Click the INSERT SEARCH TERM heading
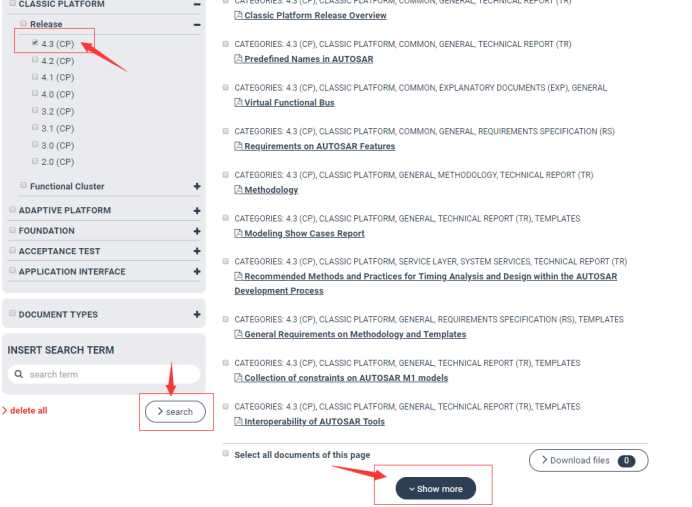Screen dimensions: 692x507 coord(61,350)
